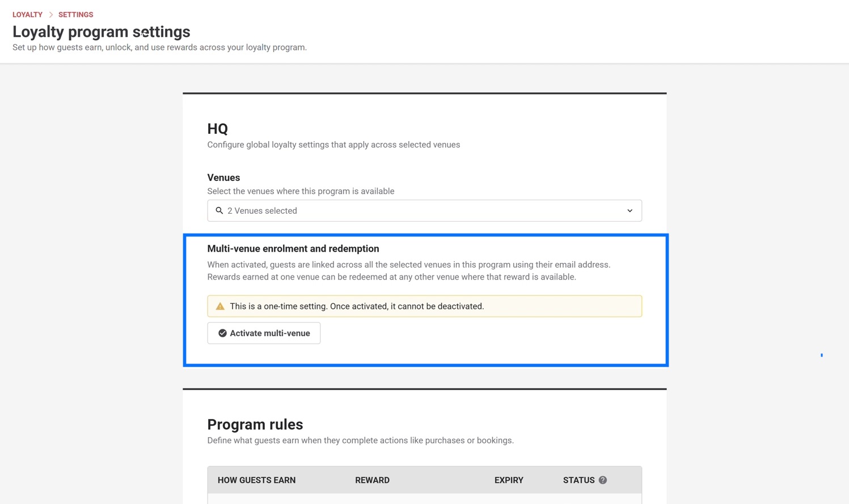The image size is (849, 504).
Task: Click the search magnifier icon in Venues field
Action: pos(219,210)
